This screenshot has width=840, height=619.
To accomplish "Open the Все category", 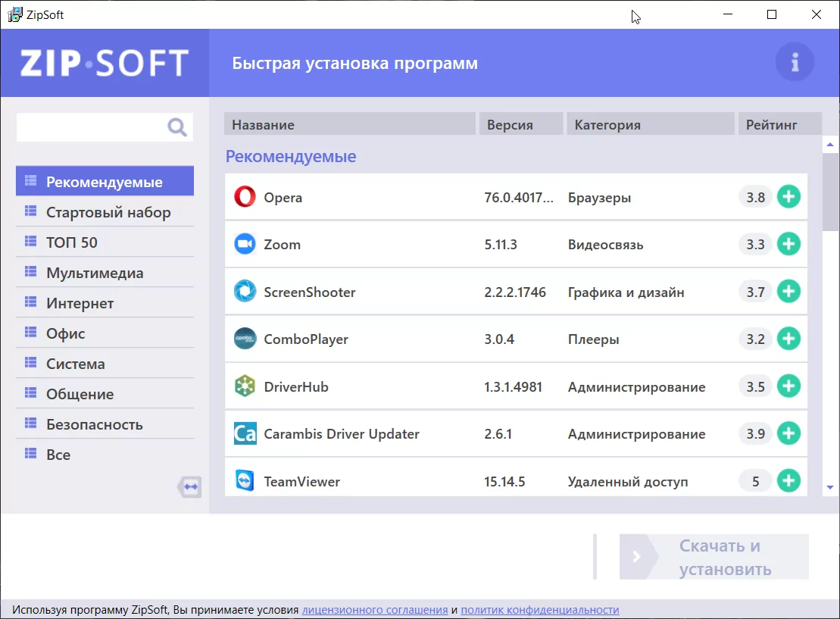I will [x=105, y=455].
